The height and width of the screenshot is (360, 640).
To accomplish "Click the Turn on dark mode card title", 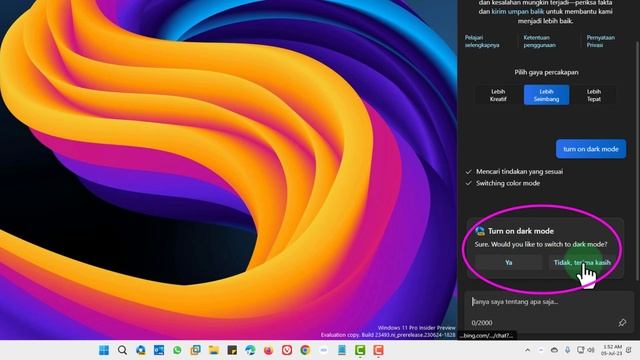I will 521,231.
